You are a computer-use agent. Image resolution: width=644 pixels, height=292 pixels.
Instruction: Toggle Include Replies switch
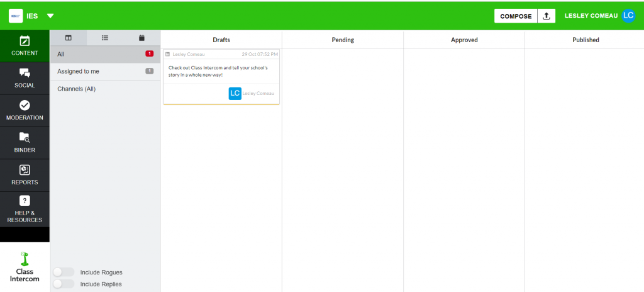[64, 284]
